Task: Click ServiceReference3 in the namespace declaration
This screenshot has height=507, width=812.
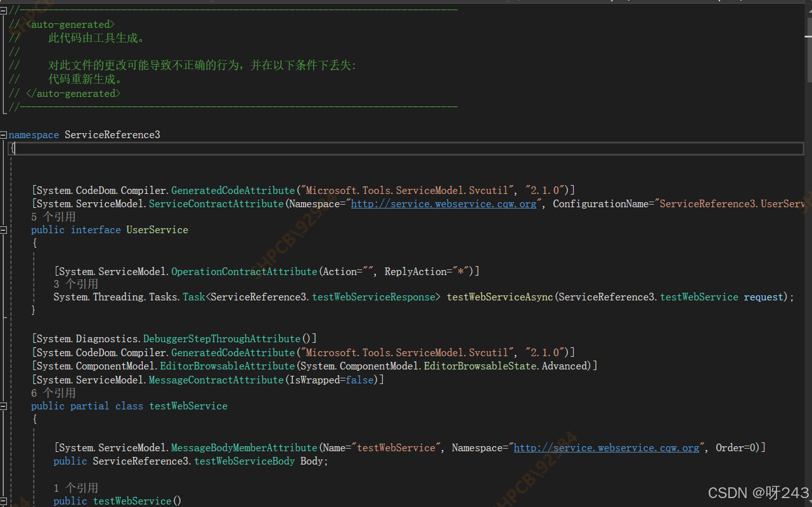Action: coord(112,135)
